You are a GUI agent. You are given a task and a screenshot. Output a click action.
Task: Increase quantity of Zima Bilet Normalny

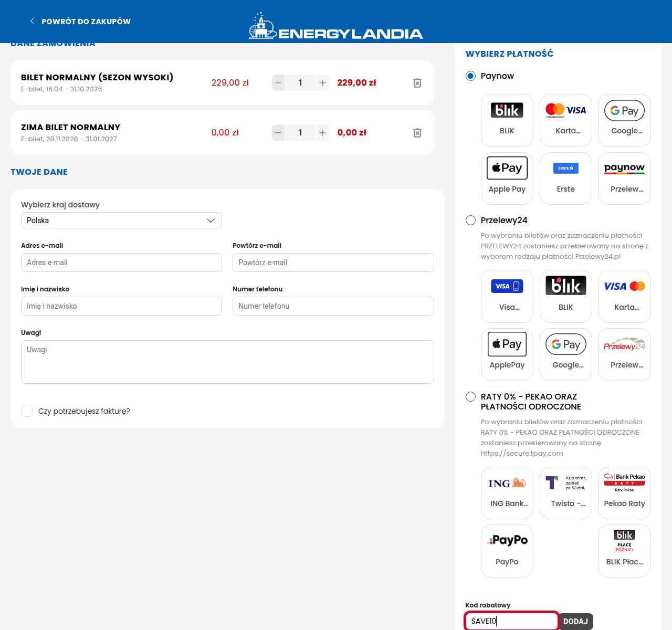click(x=323, y=133)
